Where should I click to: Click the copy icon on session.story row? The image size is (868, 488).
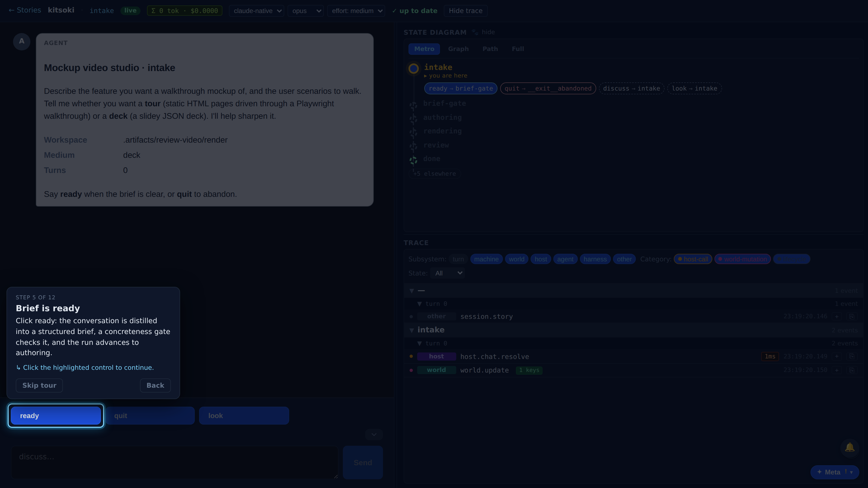click(851, 317)
